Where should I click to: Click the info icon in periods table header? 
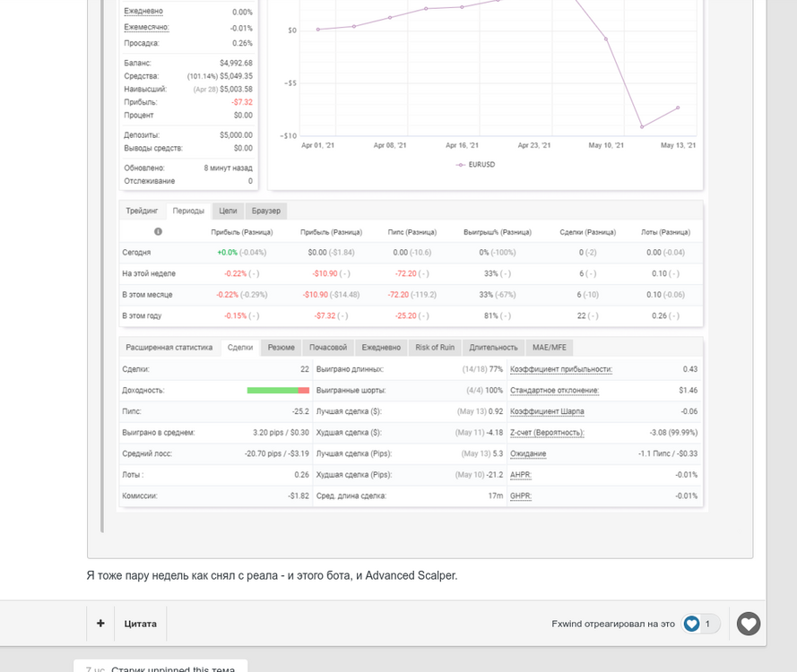click(x=158, y=232)
